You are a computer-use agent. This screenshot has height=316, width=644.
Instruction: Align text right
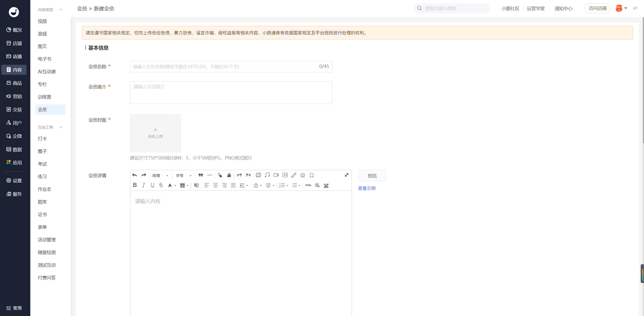coord(225,185)
